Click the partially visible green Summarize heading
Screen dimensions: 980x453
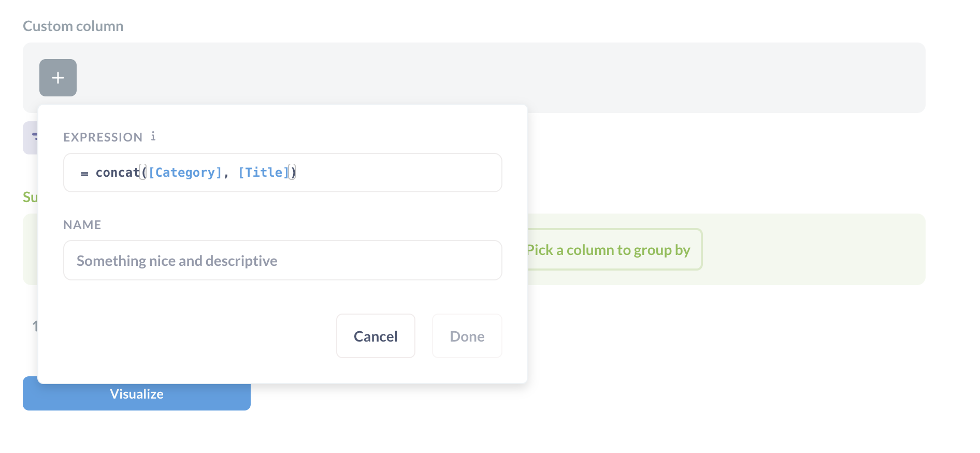[30, 197]
